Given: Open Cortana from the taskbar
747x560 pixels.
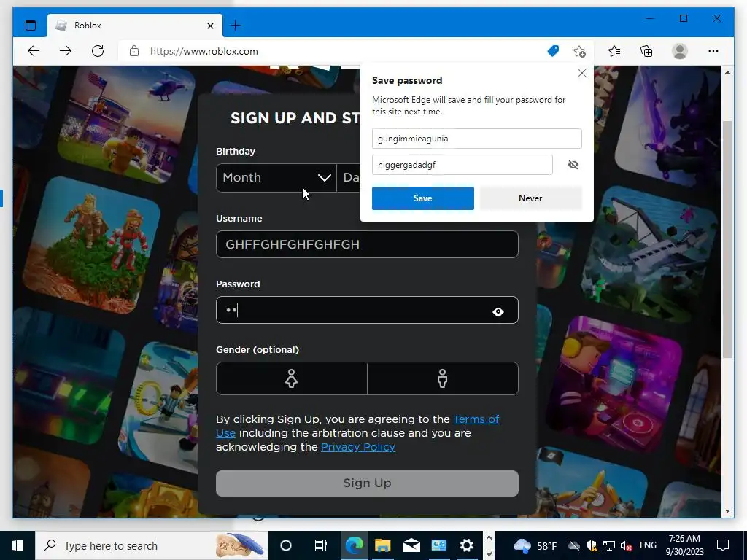Looking at the screenshot, I should point(286,545).
